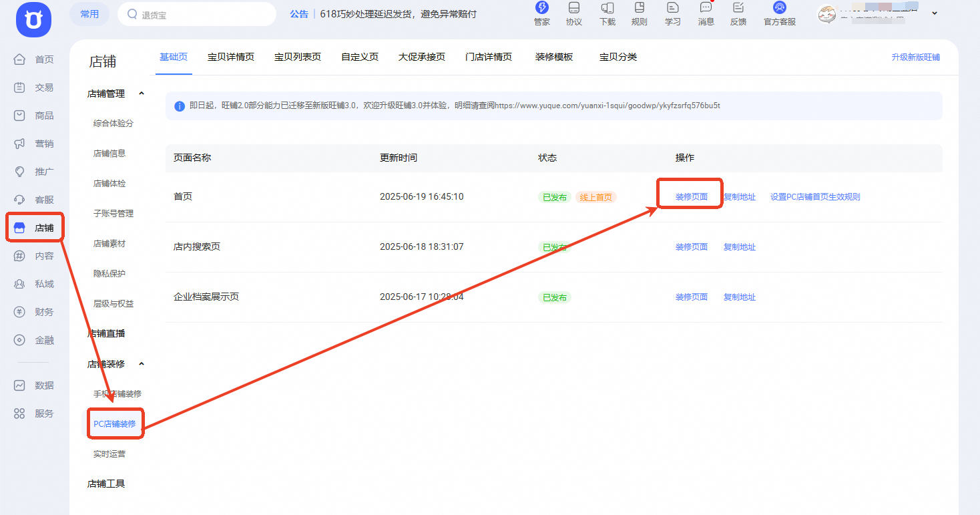The image size is (980, 515).
Task: Open the 618 announcement text
Action: (x=399, y=14)
